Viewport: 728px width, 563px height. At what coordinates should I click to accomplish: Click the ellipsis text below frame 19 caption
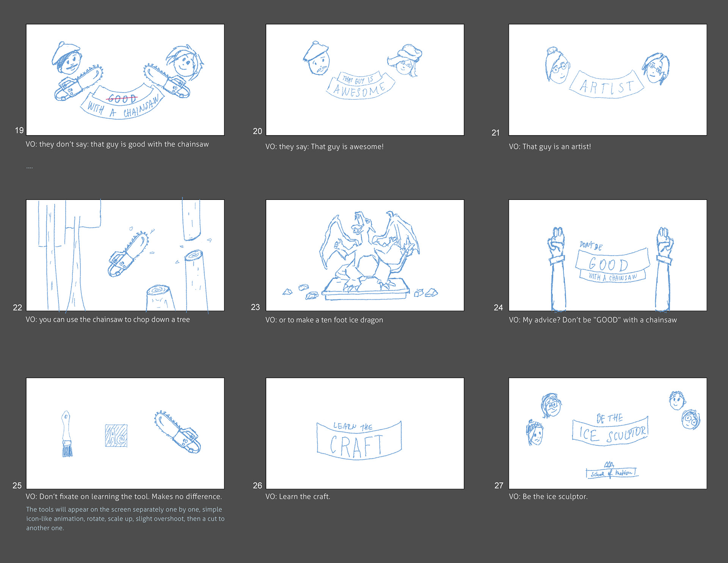(30, 168)
